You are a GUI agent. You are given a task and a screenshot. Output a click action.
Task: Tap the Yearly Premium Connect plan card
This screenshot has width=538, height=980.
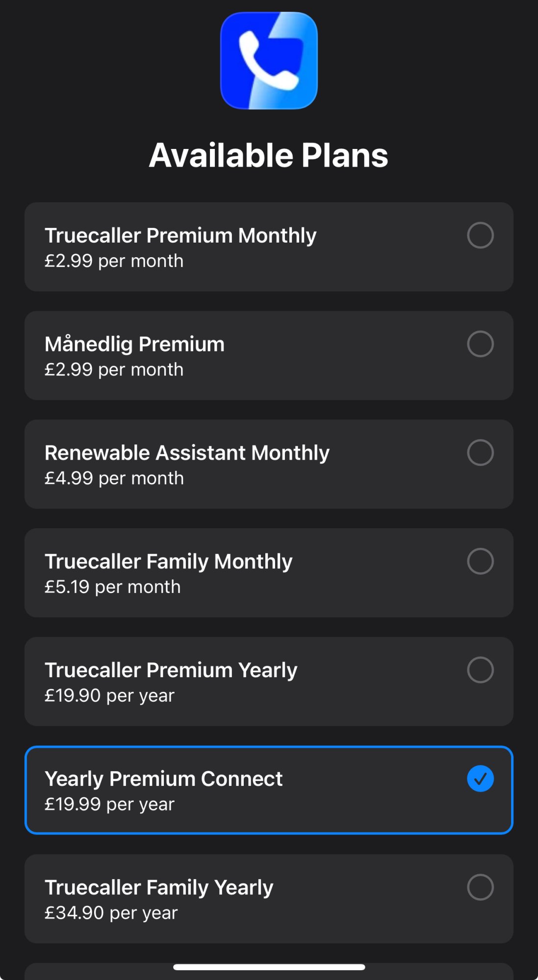coord(269,790)
